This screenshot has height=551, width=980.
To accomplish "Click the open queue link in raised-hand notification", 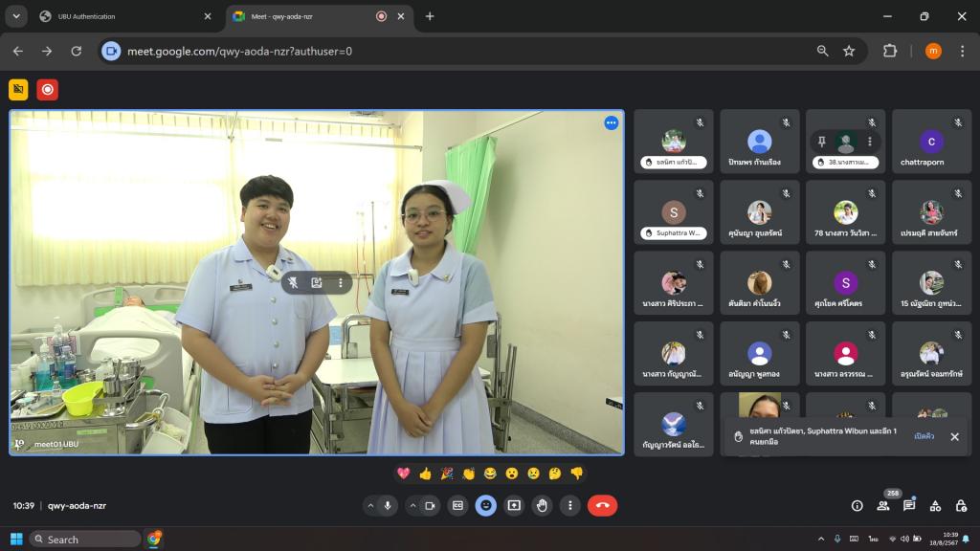I will point(924,436).
